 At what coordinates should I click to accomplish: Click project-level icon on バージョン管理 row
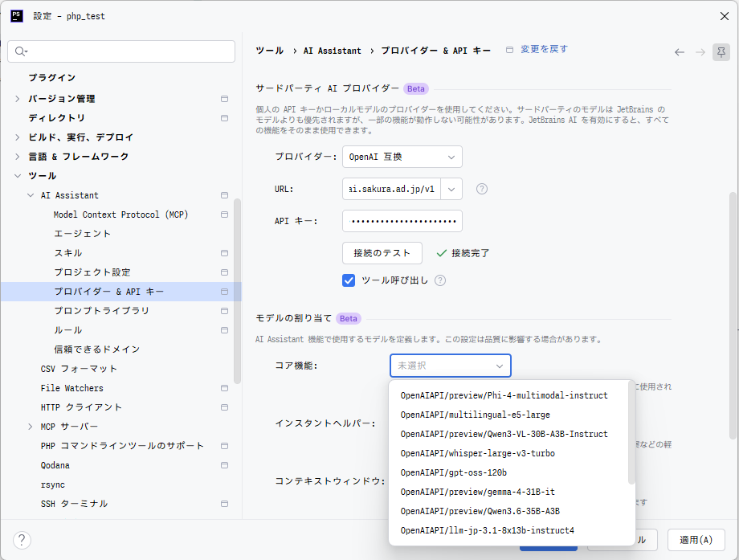pyautogui.click(x=224, y=99)
